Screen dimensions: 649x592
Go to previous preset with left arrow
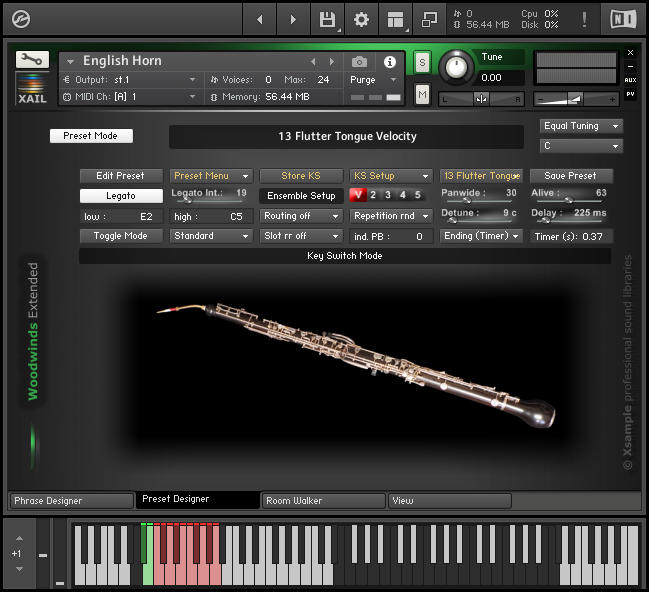(260, 19)
